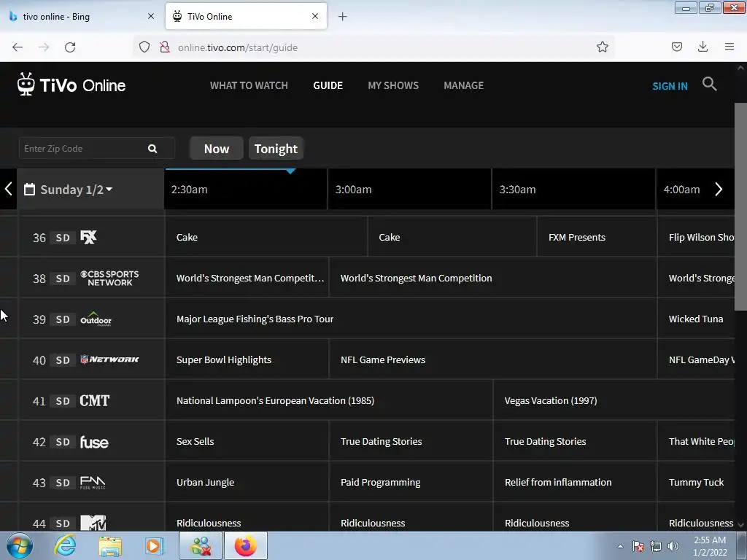Click browser back arrow

[x=18, y=47]
